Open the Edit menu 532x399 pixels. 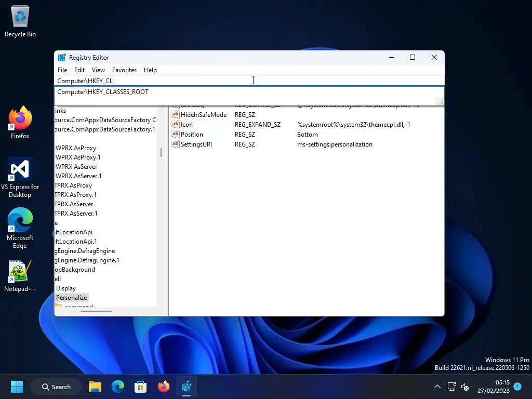coord(79,70)
